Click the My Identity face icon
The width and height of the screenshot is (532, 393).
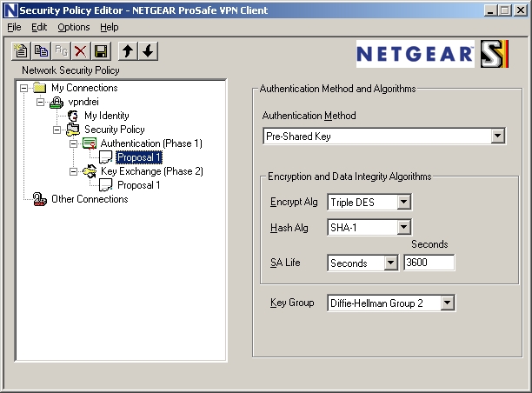click(x=73, y=116)
